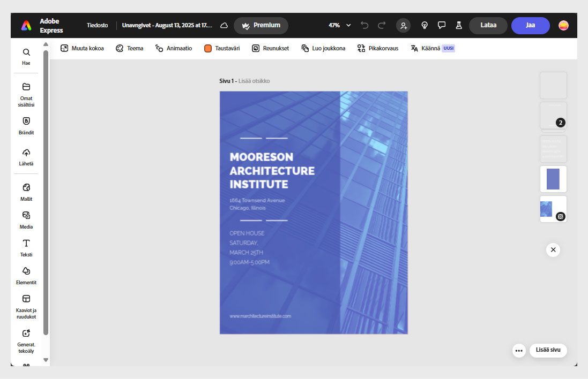The width and height of the screenshot is (588, 379).
Task: Open the Kaaviot ja ruudukot panel
Action: [26, 306]
